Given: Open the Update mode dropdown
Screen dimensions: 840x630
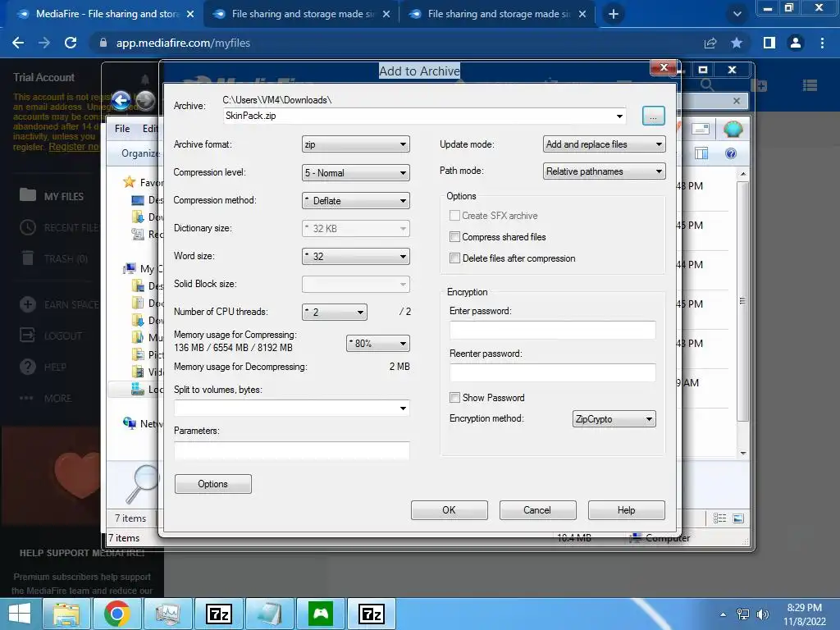Looking at the screenshot, I should pos(604,144).
